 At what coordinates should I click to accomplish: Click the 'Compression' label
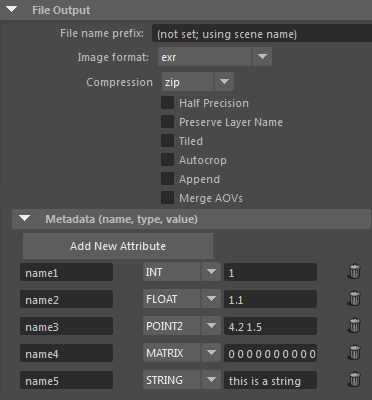pos(119,82)
